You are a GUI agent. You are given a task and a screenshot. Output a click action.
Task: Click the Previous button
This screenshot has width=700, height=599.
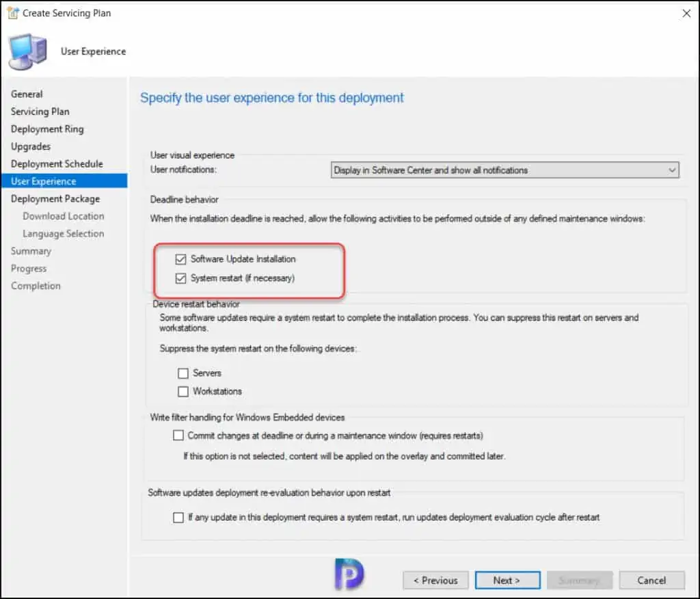(x=435, y=581)
